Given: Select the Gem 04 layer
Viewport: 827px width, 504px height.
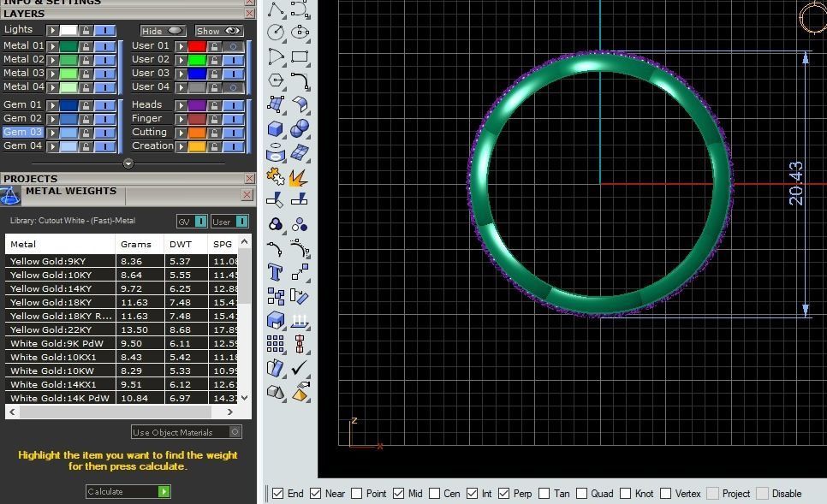Looking at the screenshot, I should [22, 145].
